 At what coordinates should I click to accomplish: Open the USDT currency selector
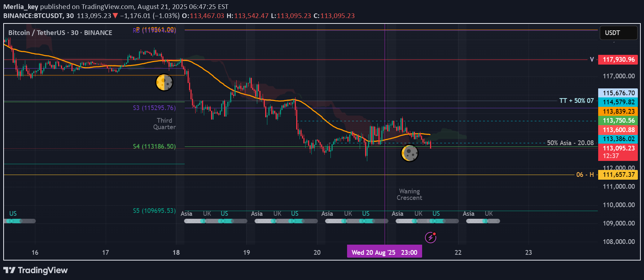click(618, 33)
